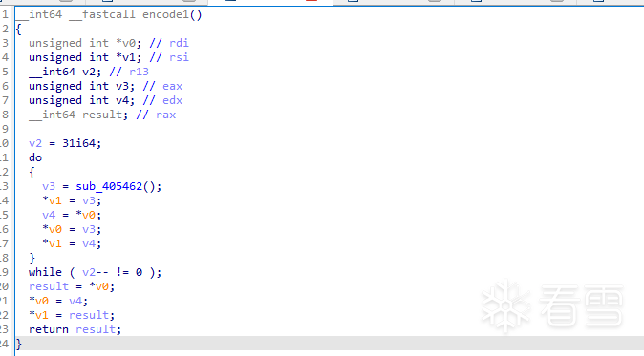Click the rsi register comment

179,57
